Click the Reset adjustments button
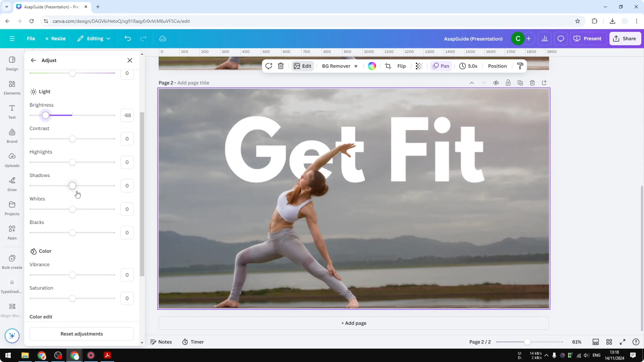644x362 pixels. tap(82, 334)
